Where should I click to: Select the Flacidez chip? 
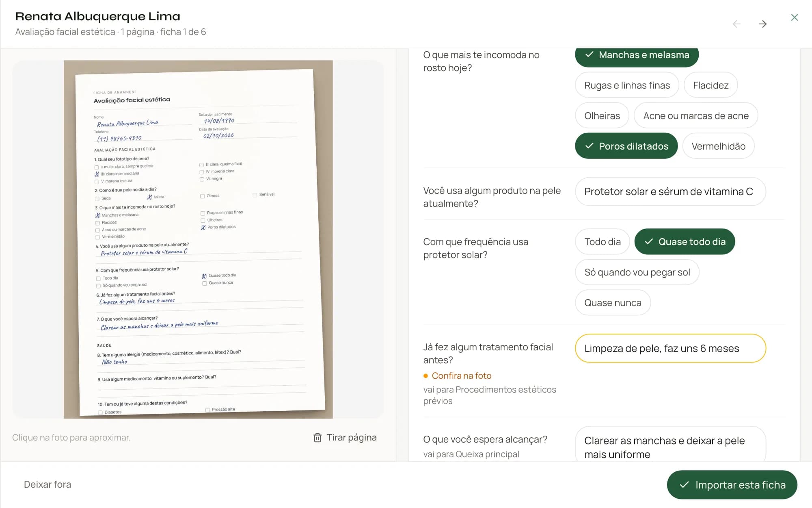pos(710,85)
